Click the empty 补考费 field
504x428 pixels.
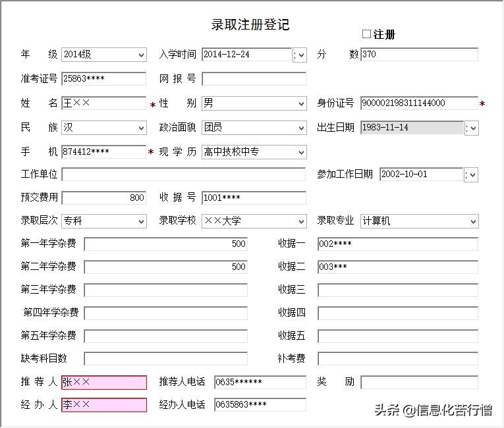click(x=398, y=359)
